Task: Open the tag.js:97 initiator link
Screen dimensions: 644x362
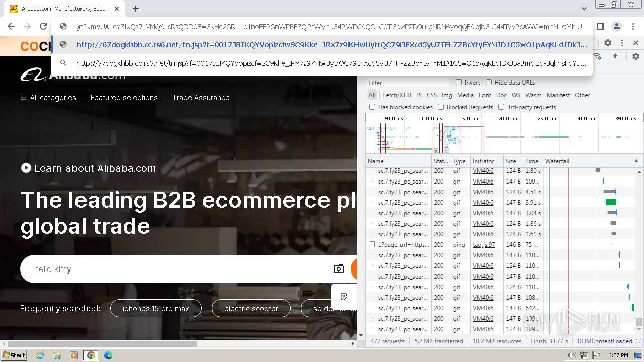Action: (484, 245)
